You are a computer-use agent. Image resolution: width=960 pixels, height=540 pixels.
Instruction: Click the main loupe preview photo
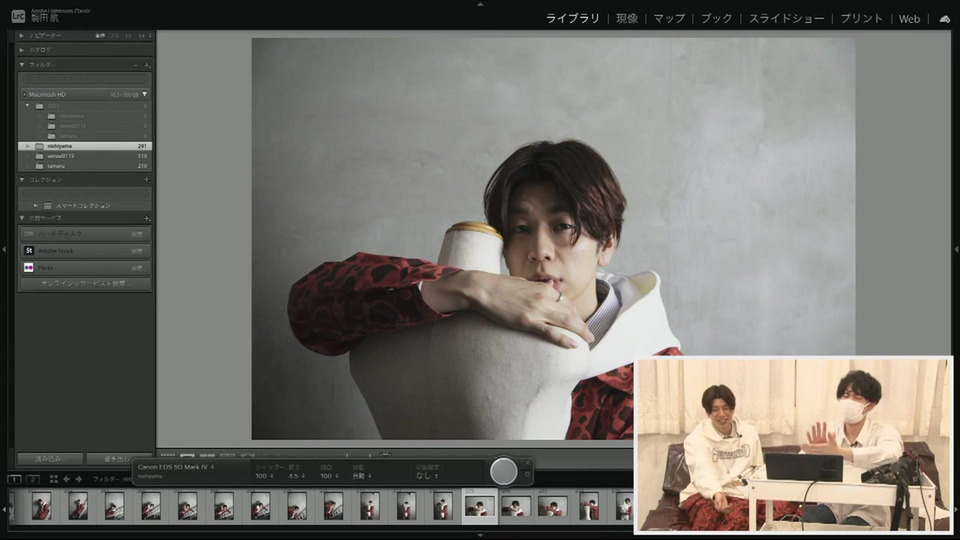coord(553,239)
